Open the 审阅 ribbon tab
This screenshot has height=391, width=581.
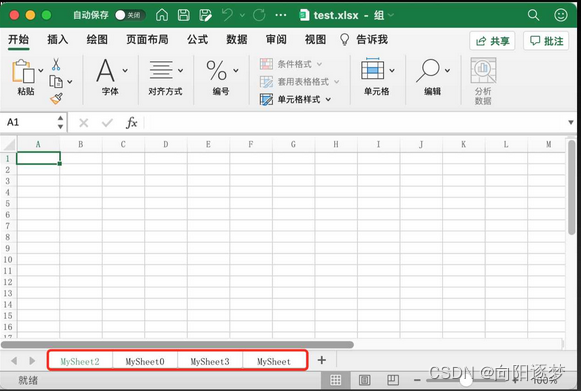(x=276, y=40)
